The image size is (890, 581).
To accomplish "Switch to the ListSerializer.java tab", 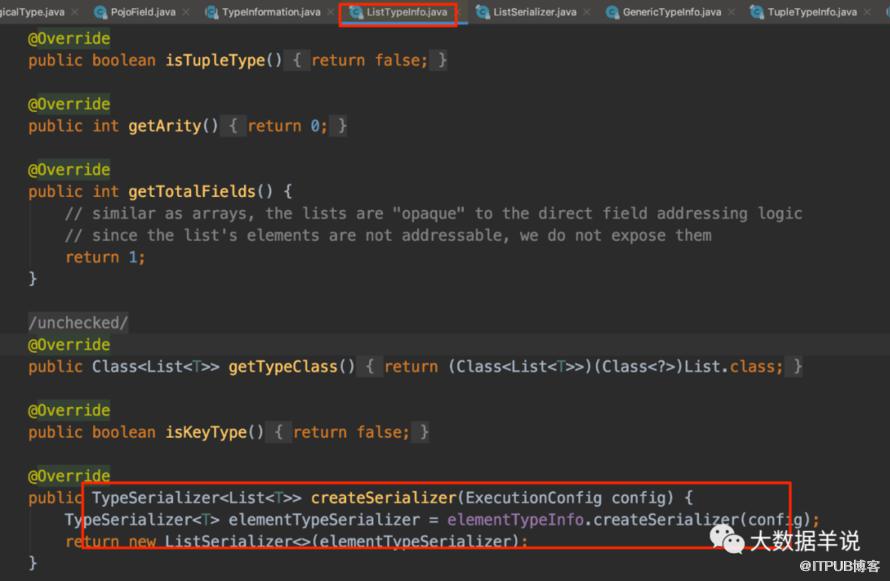I will click(x=535, y=12).
